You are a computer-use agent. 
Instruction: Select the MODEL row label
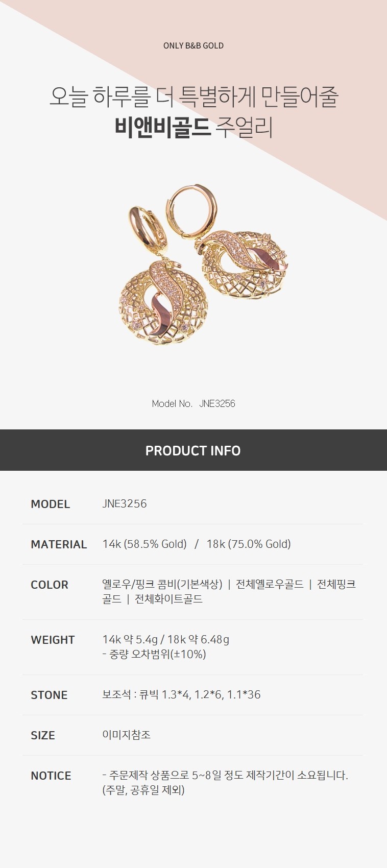[x=50, y=504]
